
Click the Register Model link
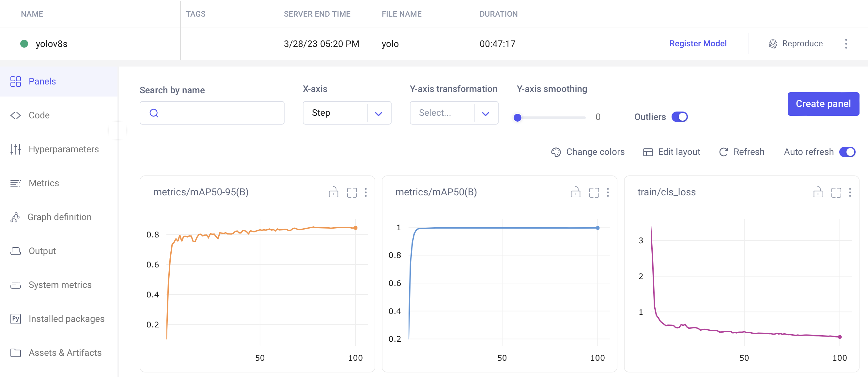pos(698,44)
